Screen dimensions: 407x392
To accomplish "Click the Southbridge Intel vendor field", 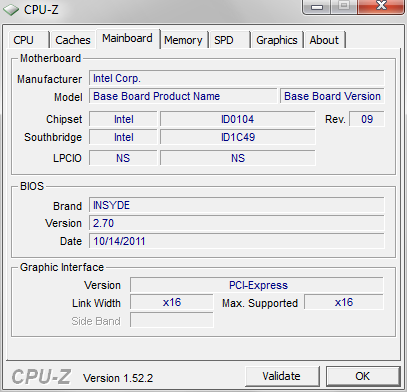I will 123,137.
